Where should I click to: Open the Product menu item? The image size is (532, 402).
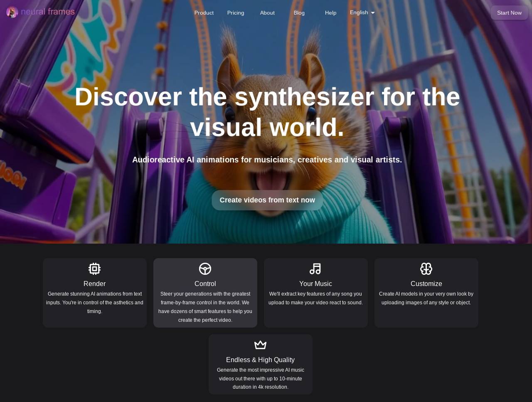pos(204,13)
